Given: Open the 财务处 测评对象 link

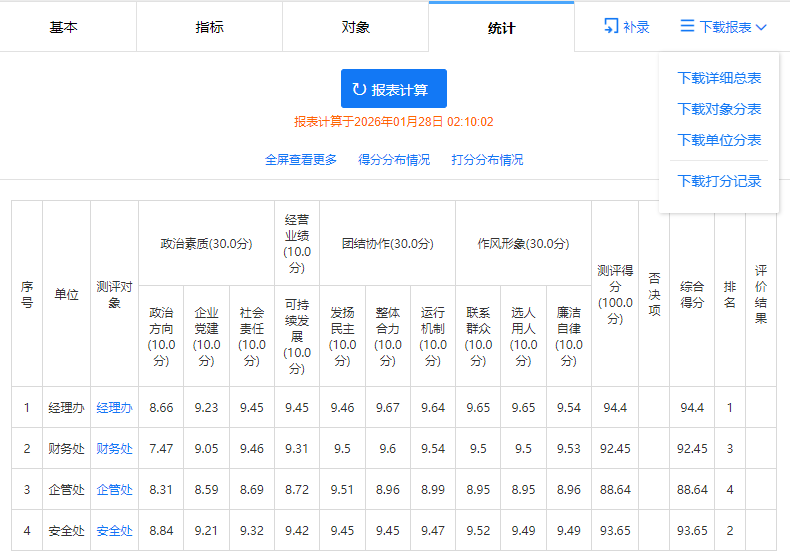Looking at the screenshot, I should 114,449.
